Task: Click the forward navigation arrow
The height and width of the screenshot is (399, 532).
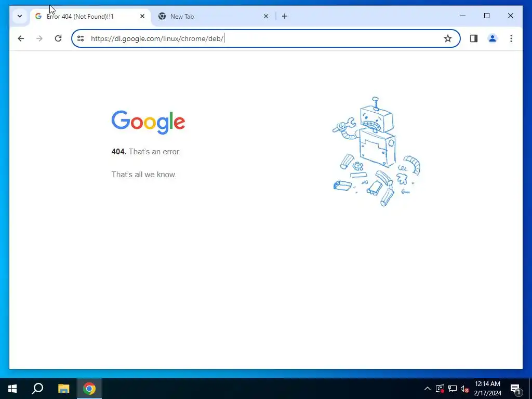Action: pos(39,38)
